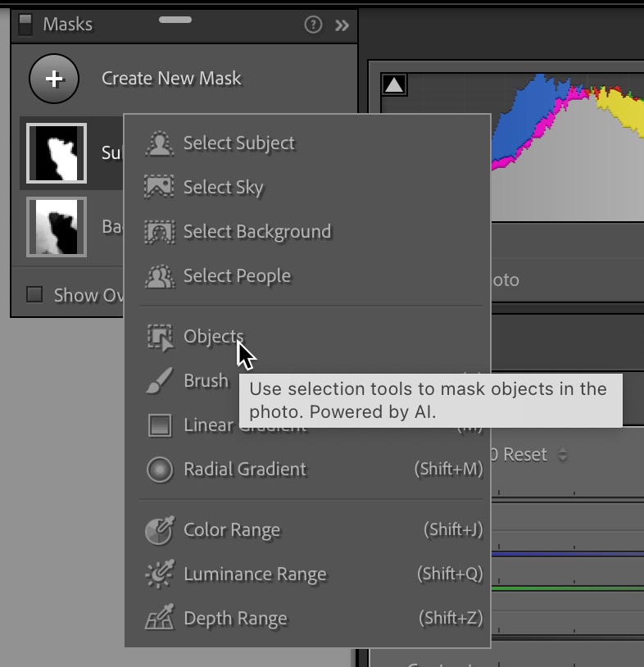Click the (Shift+Z) shortcut text

(451, 618)
